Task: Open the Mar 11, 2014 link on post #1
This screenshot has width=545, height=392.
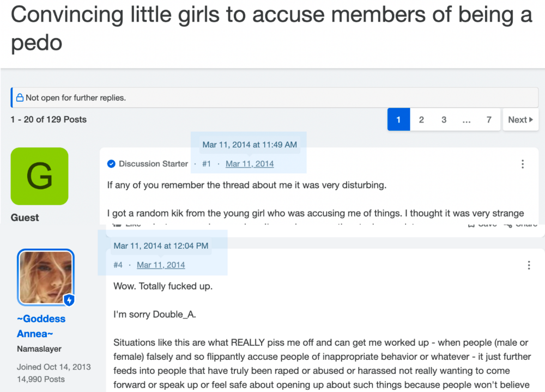Action: [250, 164]
